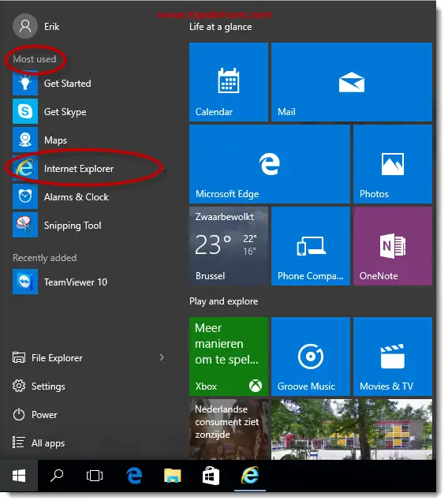Open the Calendar tile
This screenshot has width=448, height=504.
[x=229, y=82]
